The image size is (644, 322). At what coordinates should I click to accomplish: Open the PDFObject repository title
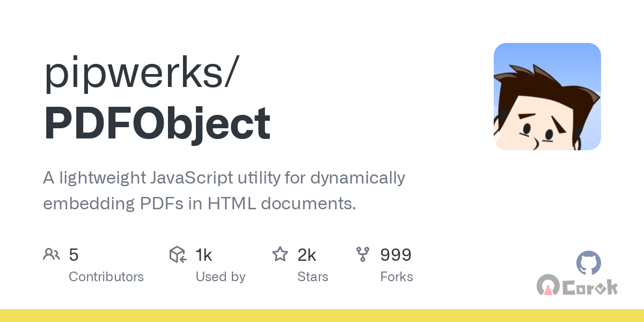pyautogui.click(x=157, y=124)
